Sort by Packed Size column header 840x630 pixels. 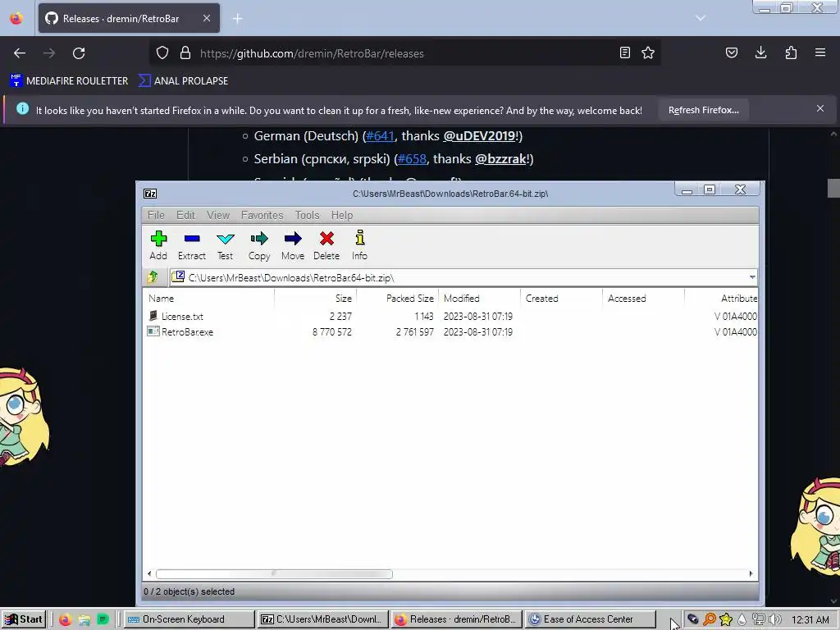[x=398, y=299]
